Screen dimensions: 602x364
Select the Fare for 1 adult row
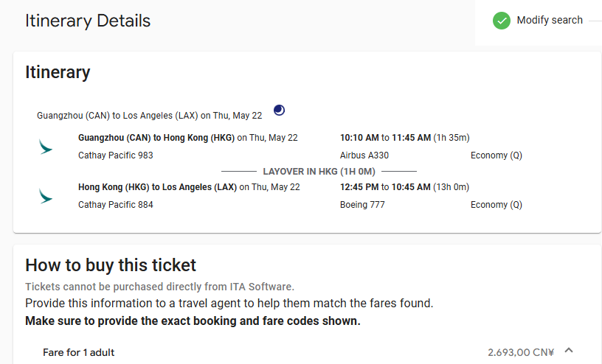[79, 352]
